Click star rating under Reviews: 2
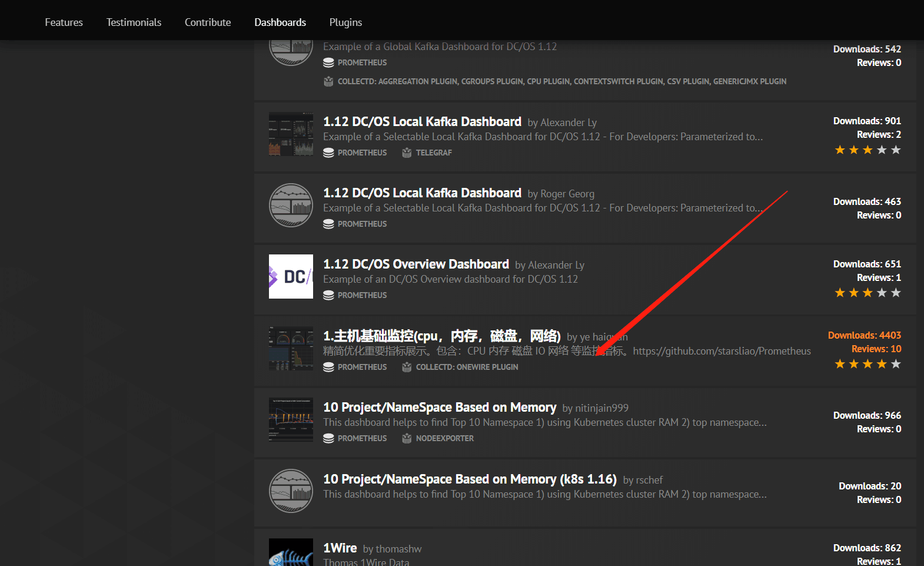 coord(868,150)
